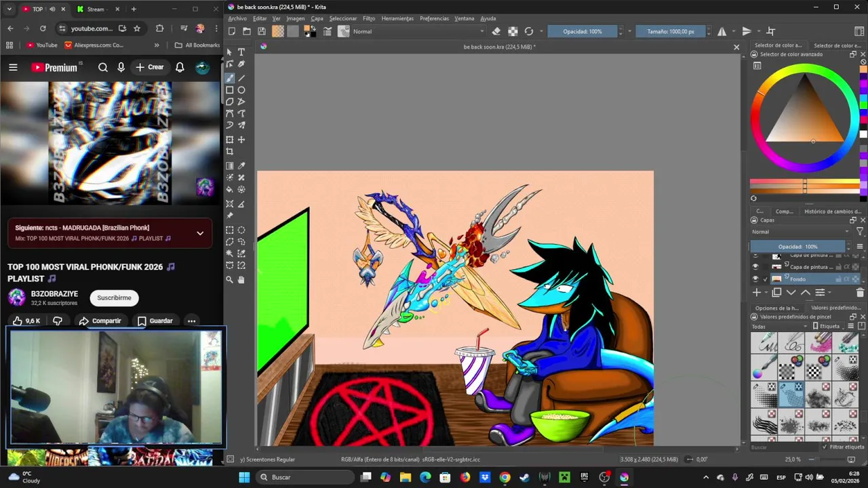Image resolution: width=868 pixels, height=488 pixels.
Task: Delete the layer with trash icon
Action: [860, 292]
